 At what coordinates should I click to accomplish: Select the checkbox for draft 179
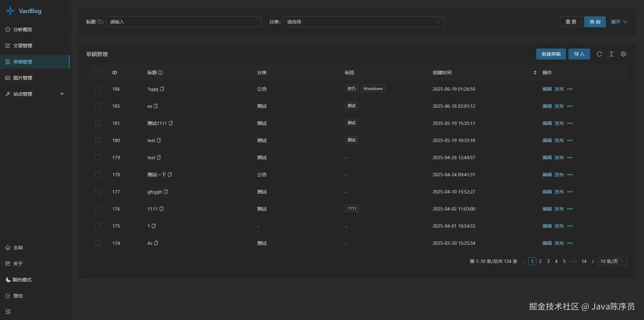tap(98, 157)
